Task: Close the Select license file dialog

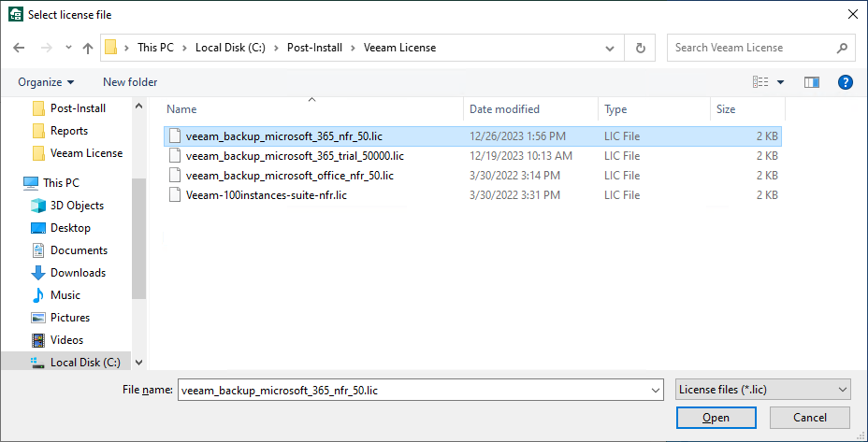Action: (x=852, y=14)
